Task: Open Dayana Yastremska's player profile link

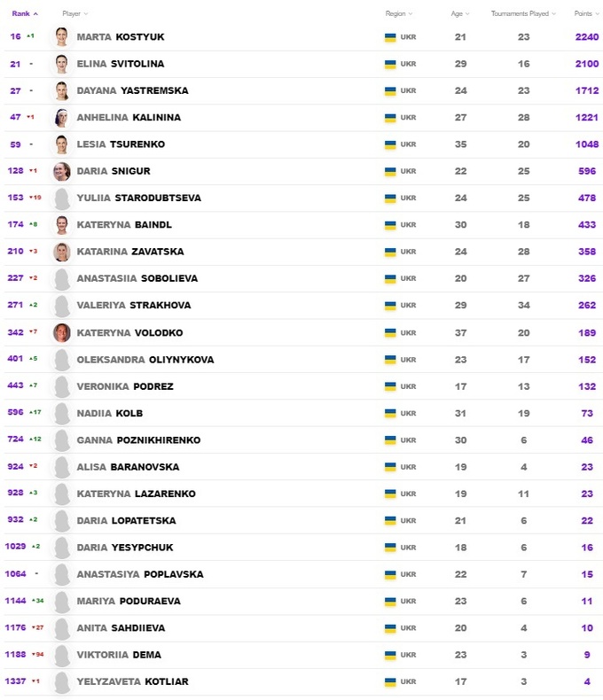Action: (x=131, y=91)
